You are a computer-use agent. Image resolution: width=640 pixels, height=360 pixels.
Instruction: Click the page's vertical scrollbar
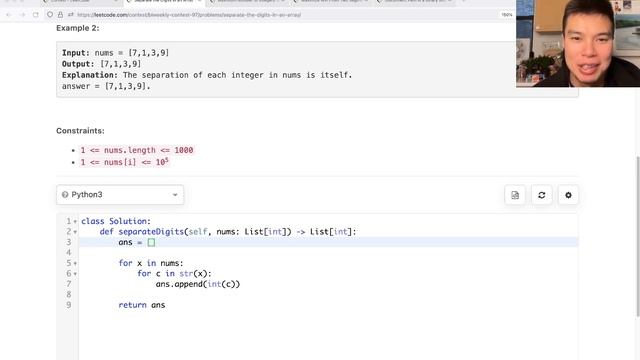click(638, 236)
